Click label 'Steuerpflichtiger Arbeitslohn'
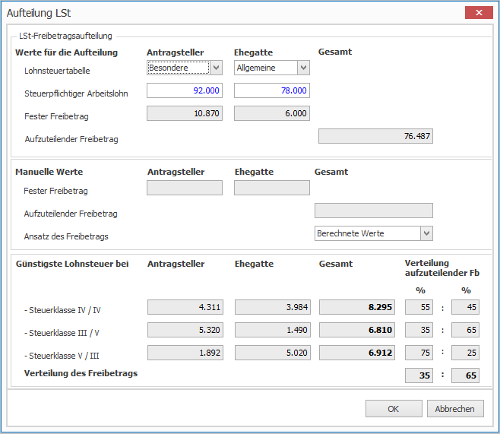500x434 pixels. pyautogui.click(x=76, y=94)
